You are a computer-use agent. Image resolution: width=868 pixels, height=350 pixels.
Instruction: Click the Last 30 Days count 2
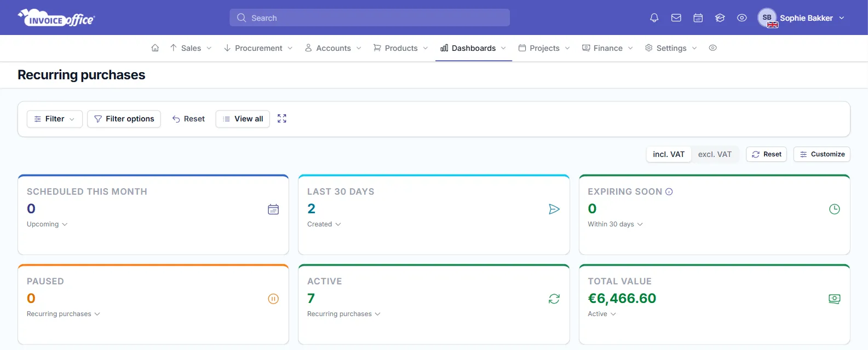tap(311, 209)
